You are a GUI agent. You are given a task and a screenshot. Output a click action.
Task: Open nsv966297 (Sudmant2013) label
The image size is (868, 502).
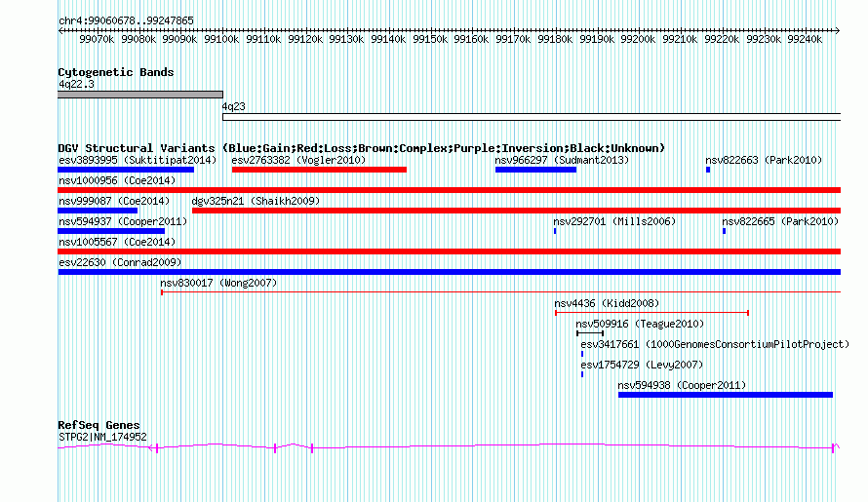[x=562, y=160]
